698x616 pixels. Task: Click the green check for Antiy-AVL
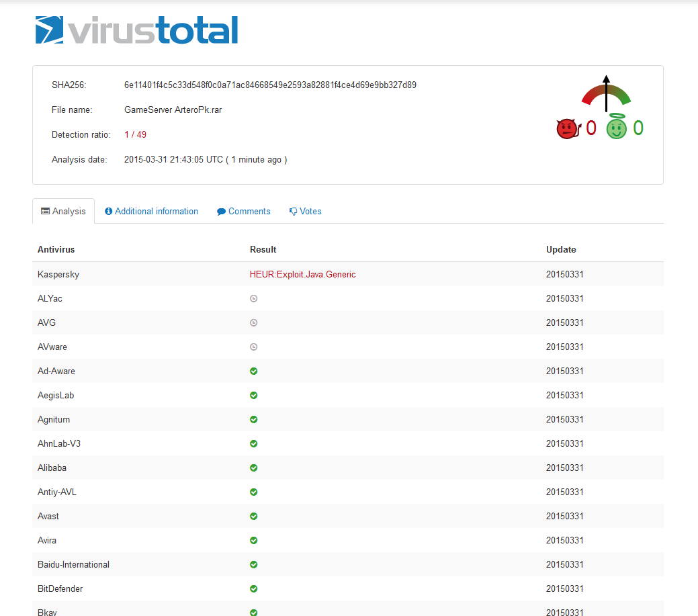[254, 492]
